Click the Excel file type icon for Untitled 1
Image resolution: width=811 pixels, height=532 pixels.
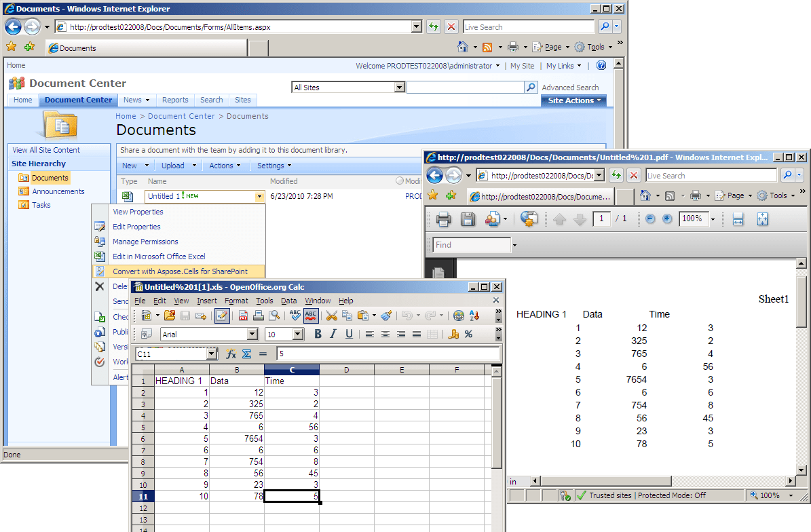[x=127, y=197]
